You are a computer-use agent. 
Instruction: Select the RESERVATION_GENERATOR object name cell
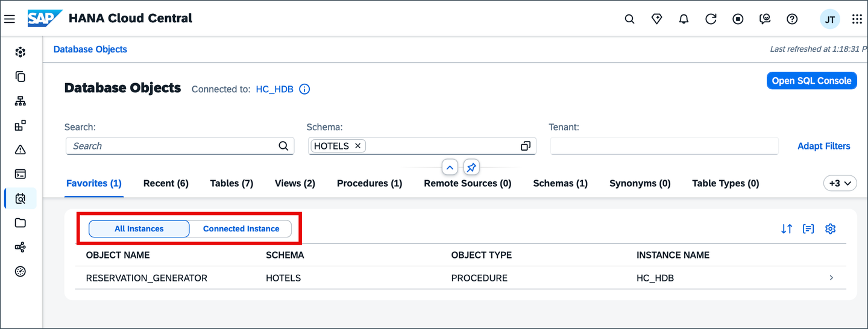146,278
